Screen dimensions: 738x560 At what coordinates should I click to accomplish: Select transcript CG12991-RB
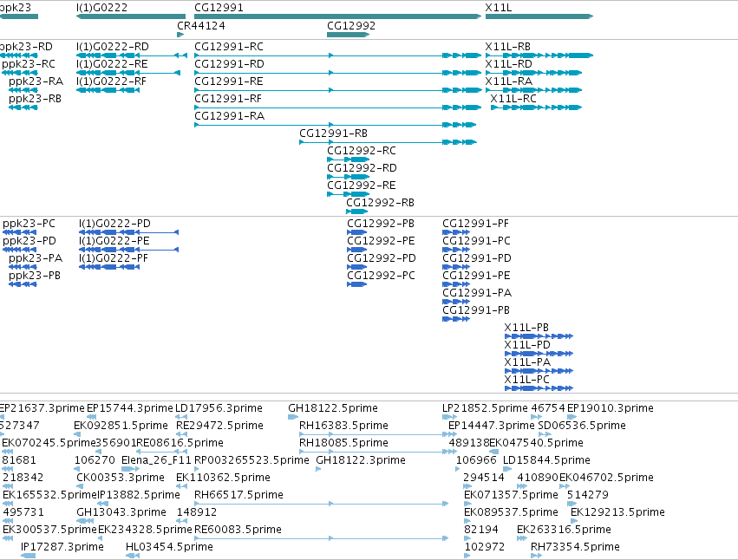pyautogui.click(x=389, y=142)
